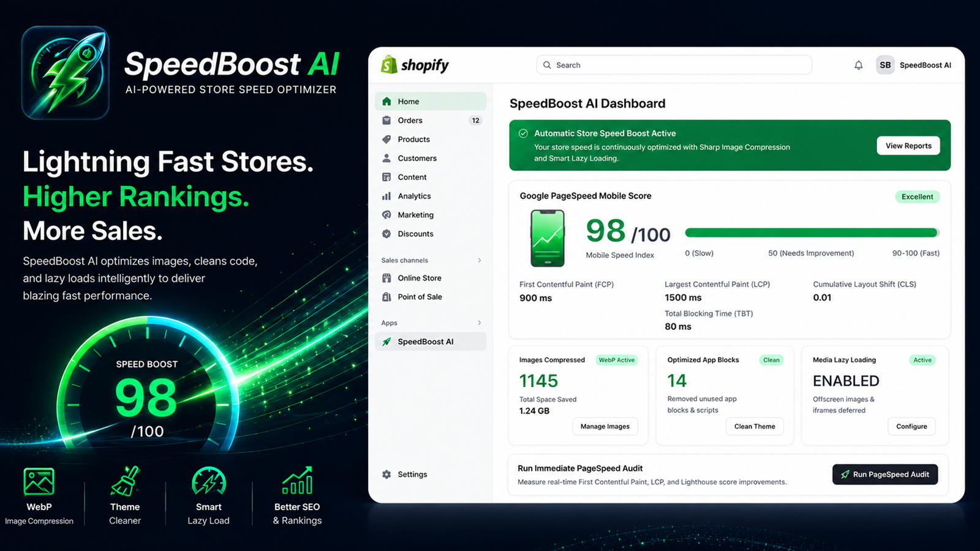Click the Clean status badge
This screenshot has height=551, width=980.
click(771, 360)
